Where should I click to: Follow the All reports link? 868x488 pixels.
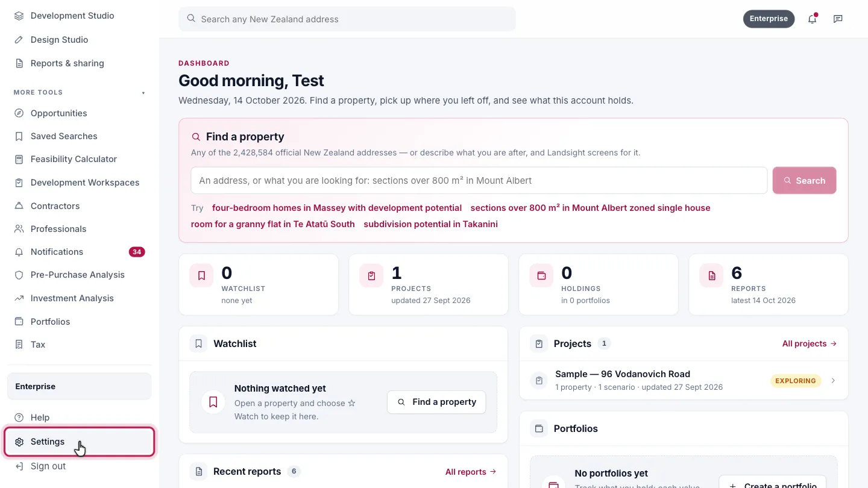point(471,472)
